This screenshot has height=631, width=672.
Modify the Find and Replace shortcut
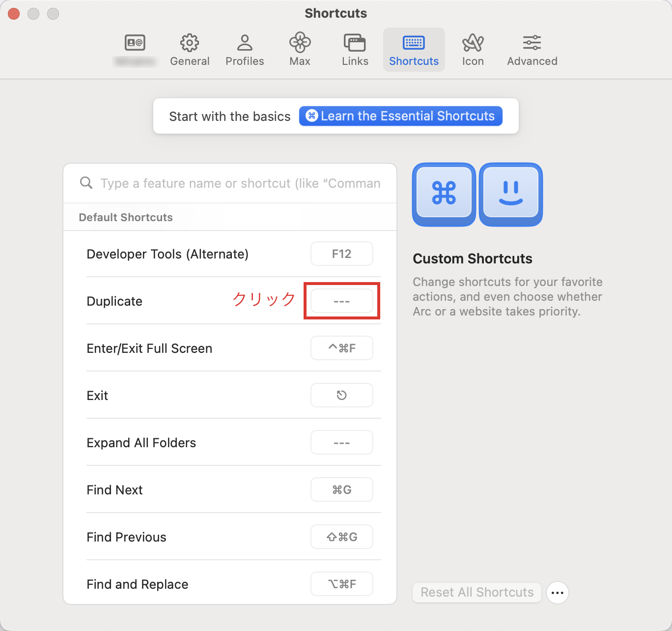341,584
